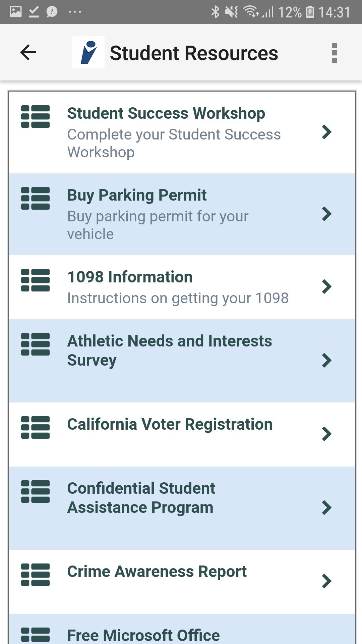
Task: Tap list icon beside California Voter Registration
Action: [35, 427]
